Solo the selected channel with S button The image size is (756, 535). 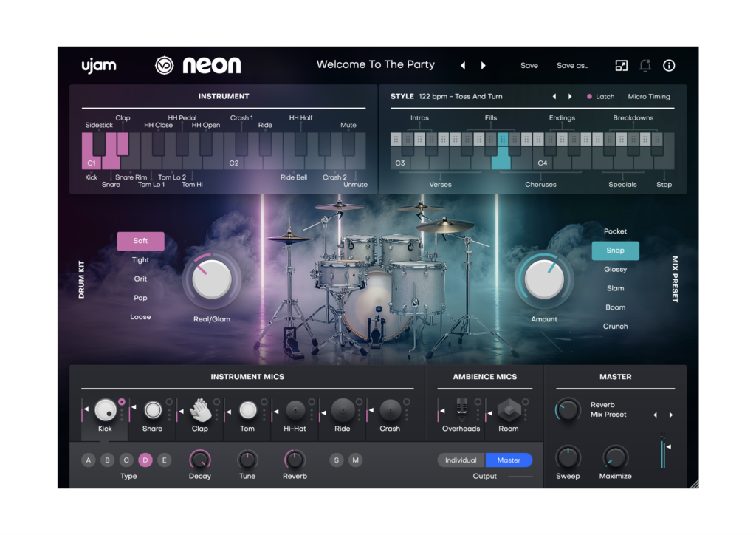point(337,460)
